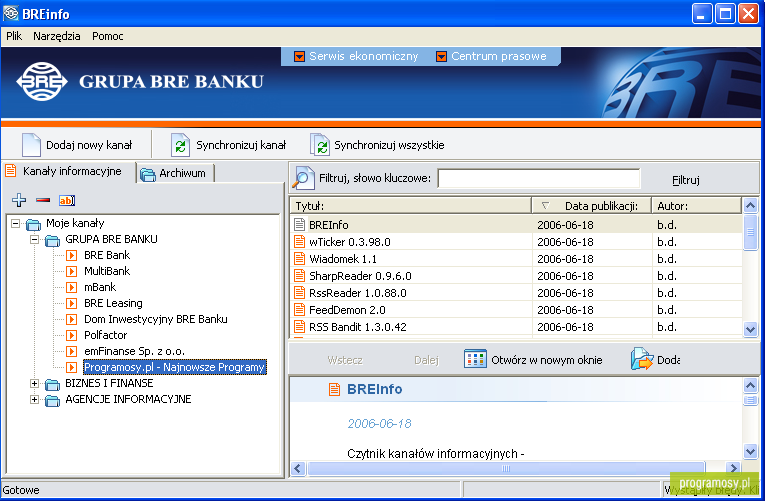Click the 'GRUPA BRE BANKU' tree label
Image resolution: width=765 pixels, height=501 pixels.
[x=111, y=239]
